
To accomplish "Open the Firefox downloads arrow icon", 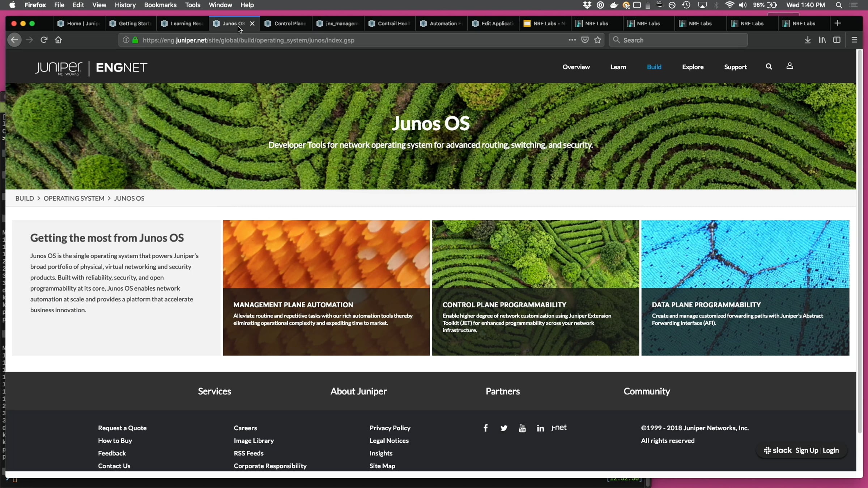I will pos(807,40).
